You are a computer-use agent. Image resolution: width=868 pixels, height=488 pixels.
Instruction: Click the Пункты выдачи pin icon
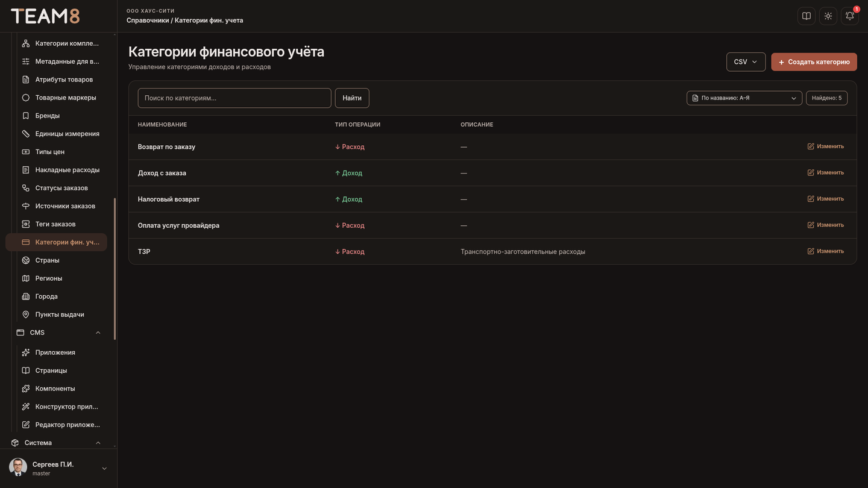26,314
